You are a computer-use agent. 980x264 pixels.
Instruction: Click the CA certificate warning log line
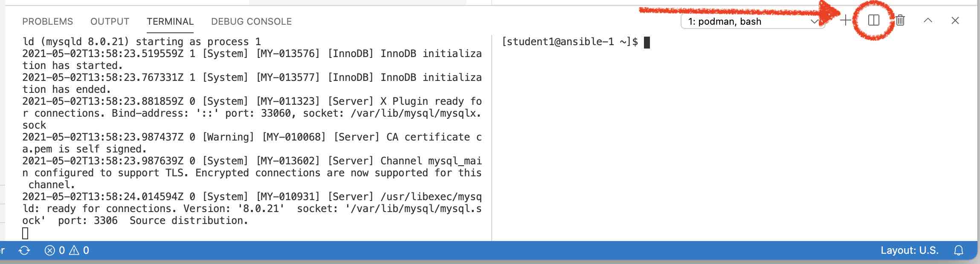(x=252, y=137)
